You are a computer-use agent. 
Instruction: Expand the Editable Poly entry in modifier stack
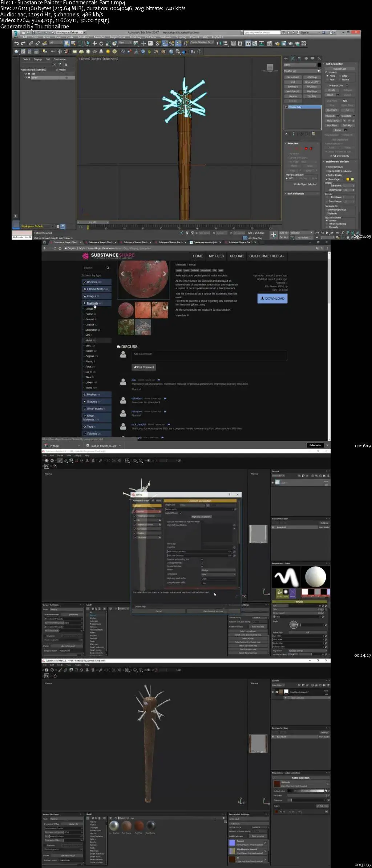tap(286, 107)
